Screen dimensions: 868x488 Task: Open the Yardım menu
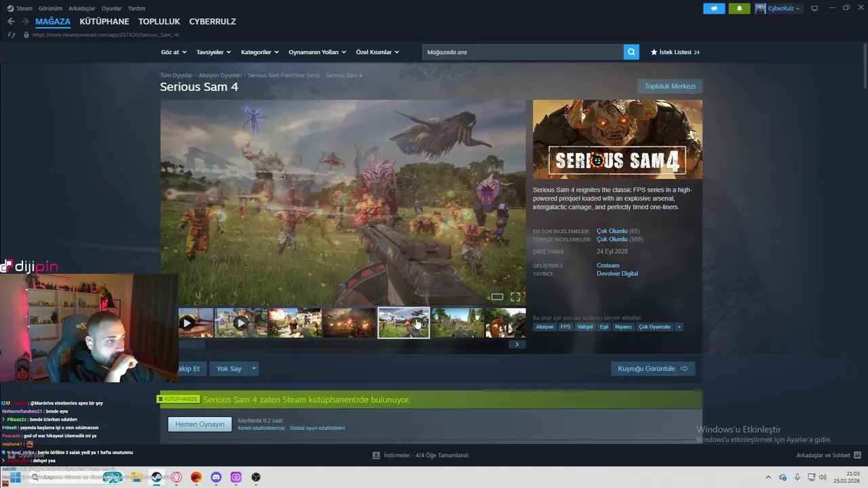(136, 8)
